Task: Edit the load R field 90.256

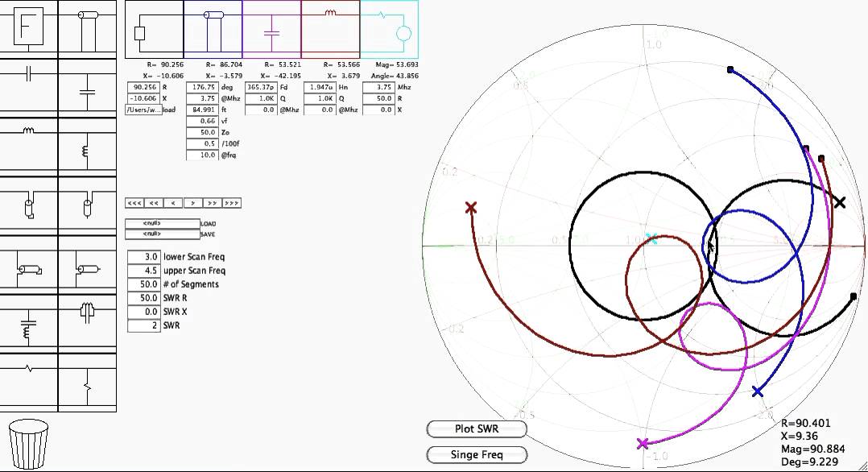Action: 144,87
